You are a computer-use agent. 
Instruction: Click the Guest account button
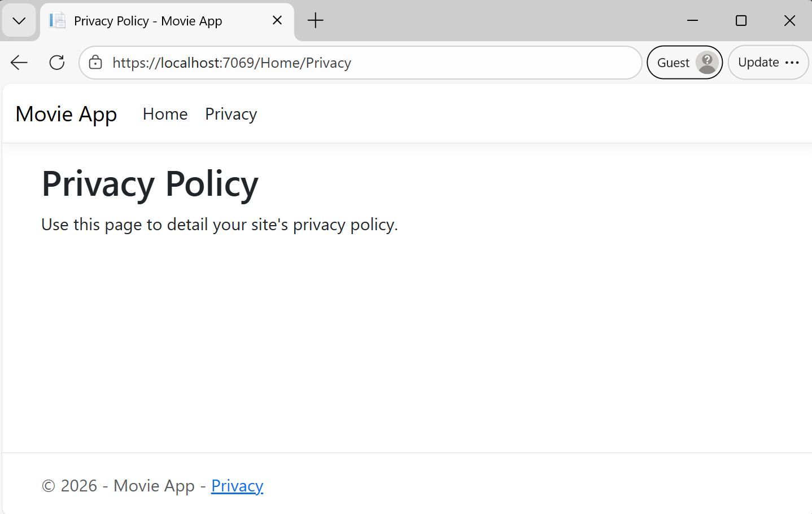tap(684, 62)
